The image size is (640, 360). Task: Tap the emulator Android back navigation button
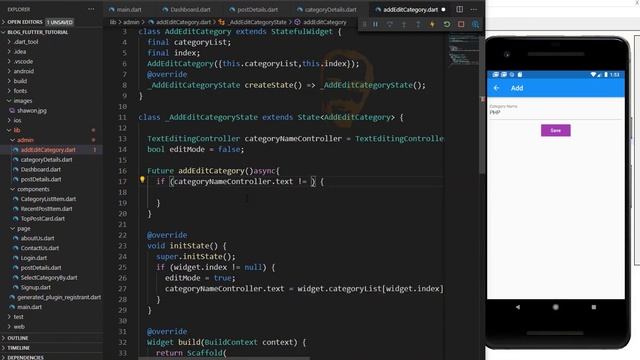[x=518, y=307]
